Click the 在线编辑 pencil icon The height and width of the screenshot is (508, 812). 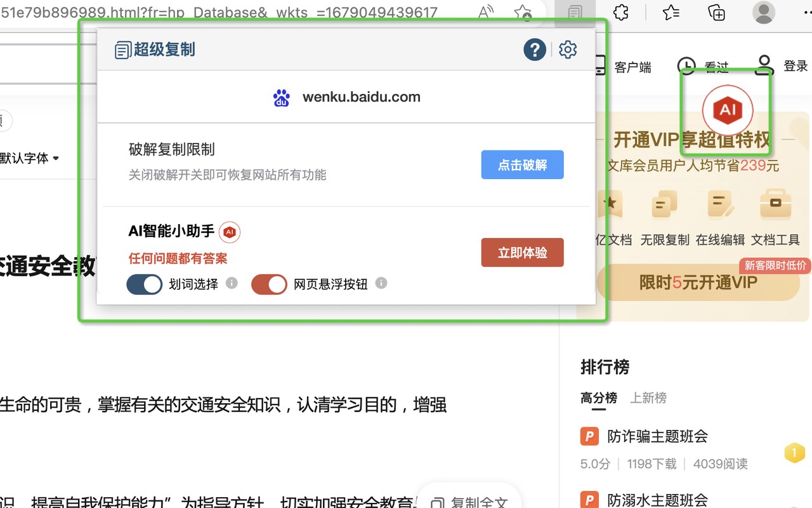click(720, 205)
